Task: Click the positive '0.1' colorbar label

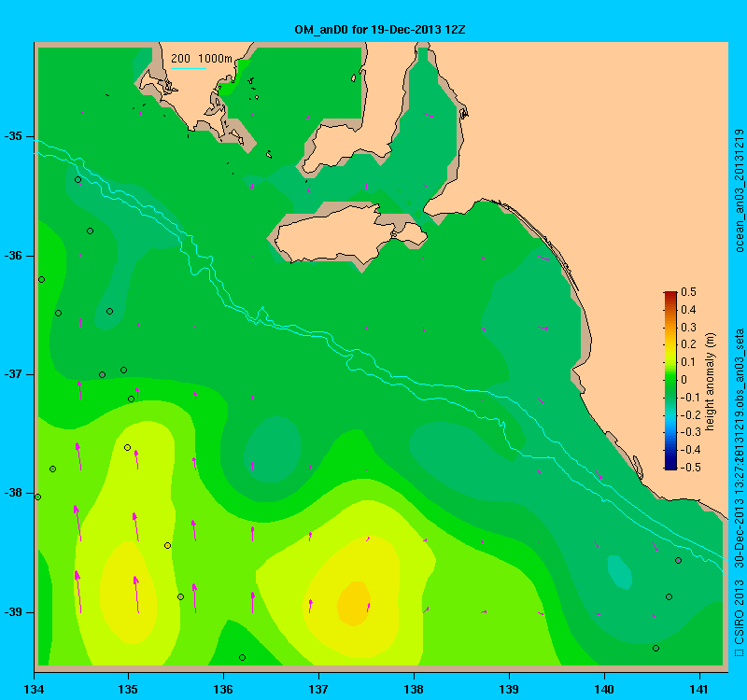Action: coord(689,362)
